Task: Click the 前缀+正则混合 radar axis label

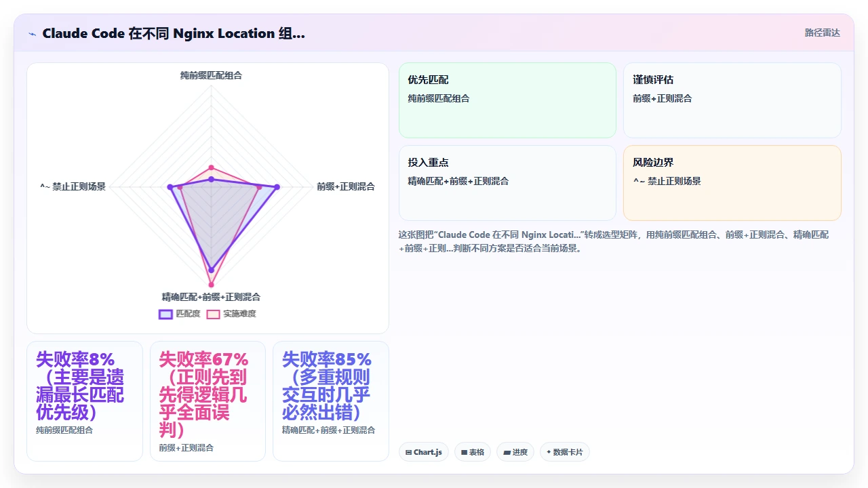Action: (x=346, y=186)
